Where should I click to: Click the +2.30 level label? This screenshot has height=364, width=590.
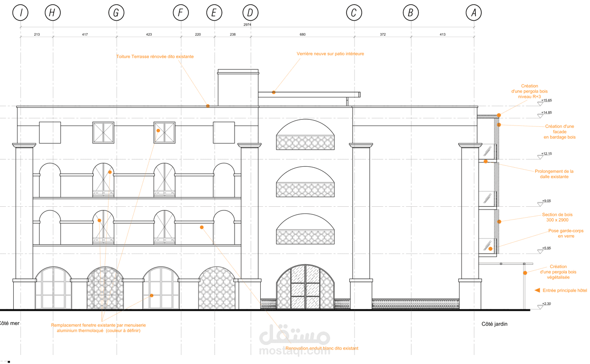coord(546,304)
